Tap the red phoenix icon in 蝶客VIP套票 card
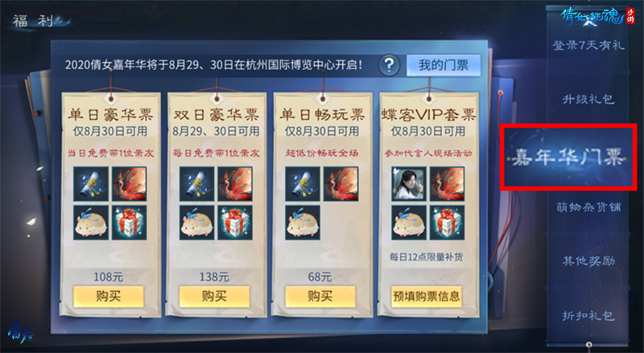The height and width of the screenshot is (353, 644). (x=448, y=184)
